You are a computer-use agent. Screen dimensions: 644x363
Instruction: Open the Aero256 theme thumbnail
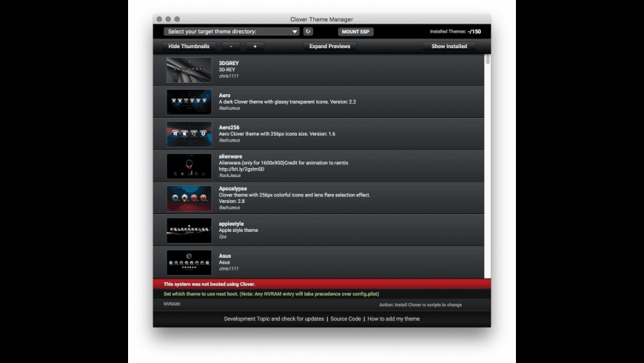[x=189, y=134]
